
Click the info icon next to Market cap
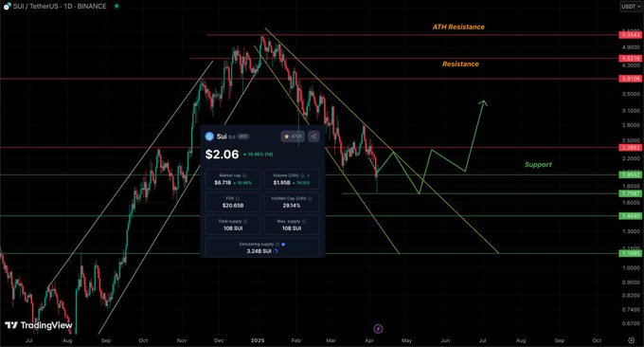(244, 175)
